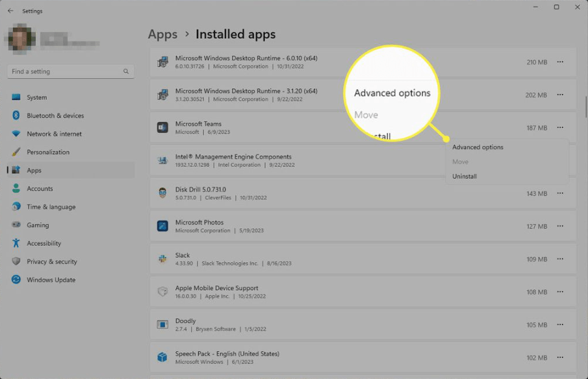Click the Desktop Runtime 3.1.20 icon
This screenshot has width=588, height=379.
pyautogui.click(x=162, y=95)
